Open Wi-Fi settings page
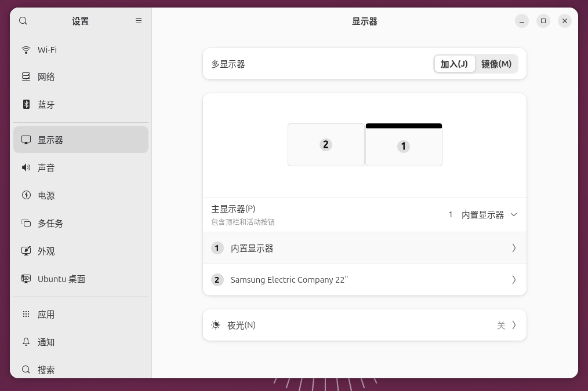The width and height of the screenshot is (588, 391). pyautogui.click(x=81, y=50)
